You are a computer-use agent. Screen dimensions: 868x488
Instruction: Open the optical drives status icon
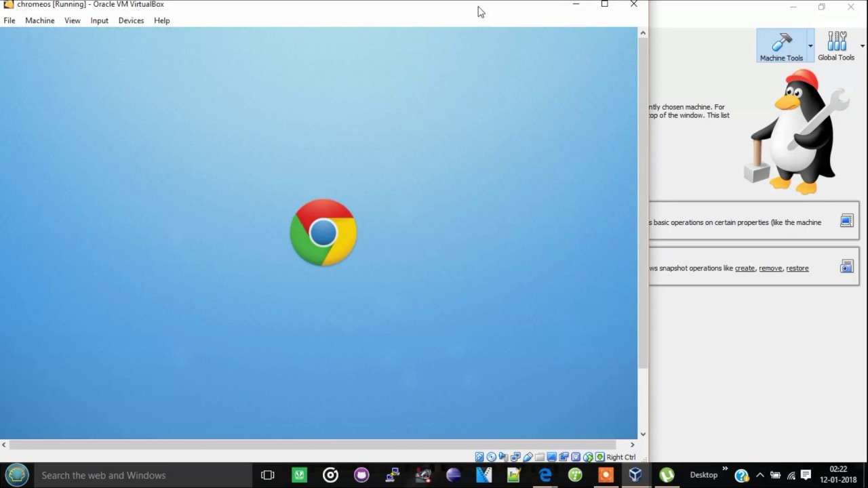(491, 457)
